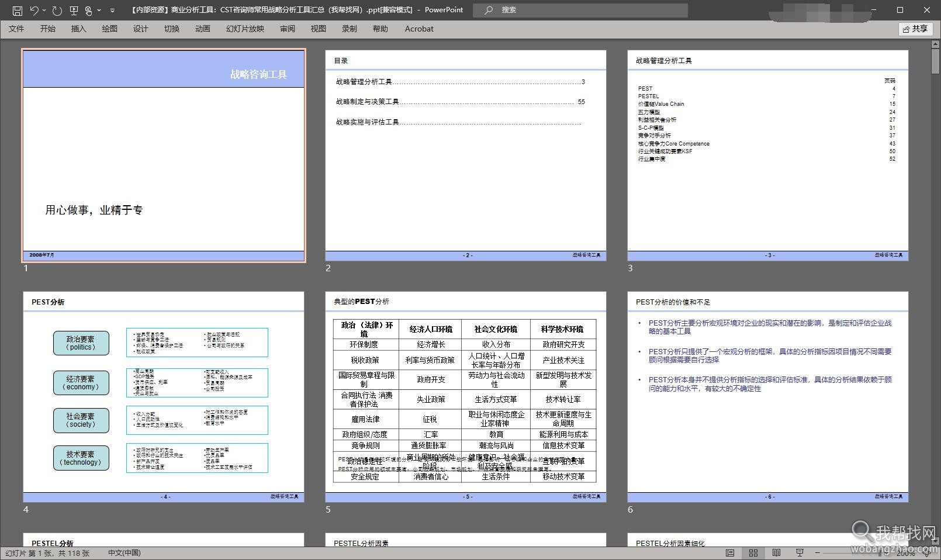Viewport: 941px width, 560px height.
Task: Click the Redo icon
Action: (x=56, y=10)
